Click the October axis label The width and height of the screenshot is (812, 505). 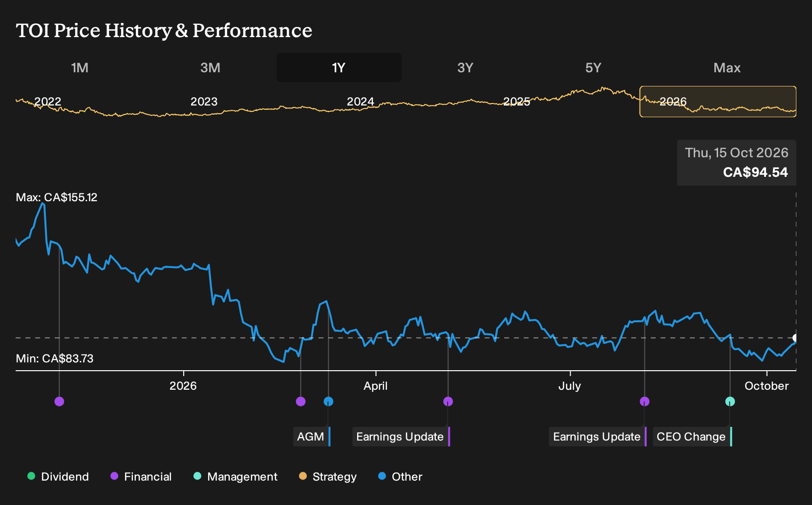[767, 386]
